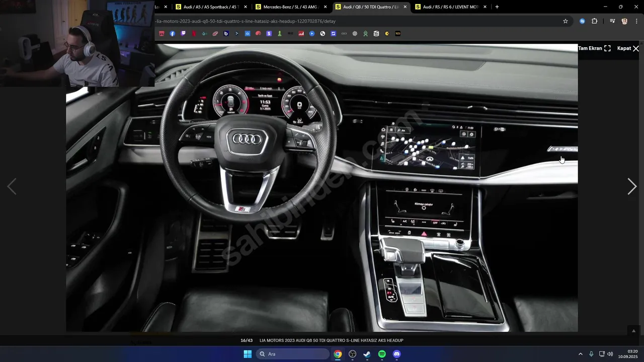Click the LIA MOTORS 2023 AUDI Q8 caption
The image size is (644, 362).
(332, 340)
